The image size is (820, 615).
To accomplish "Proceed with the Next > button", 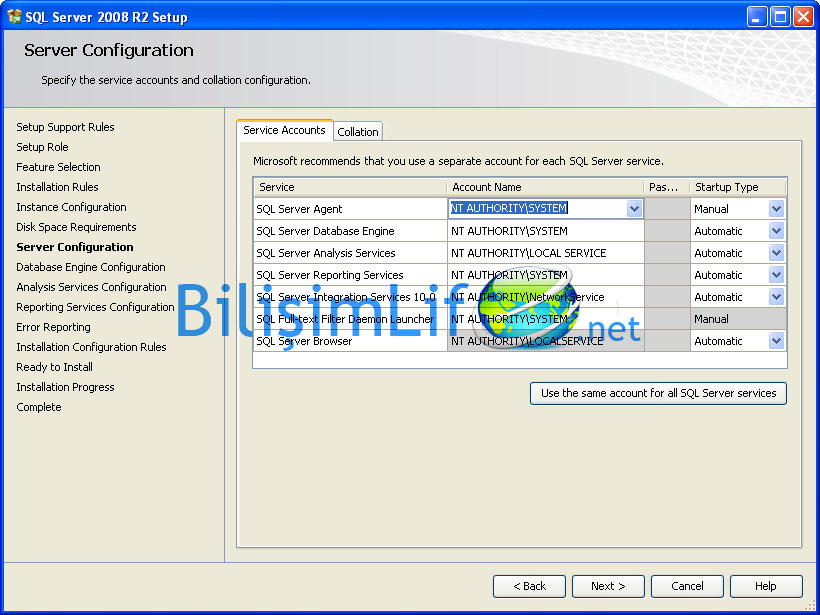I will click(608, 586).
